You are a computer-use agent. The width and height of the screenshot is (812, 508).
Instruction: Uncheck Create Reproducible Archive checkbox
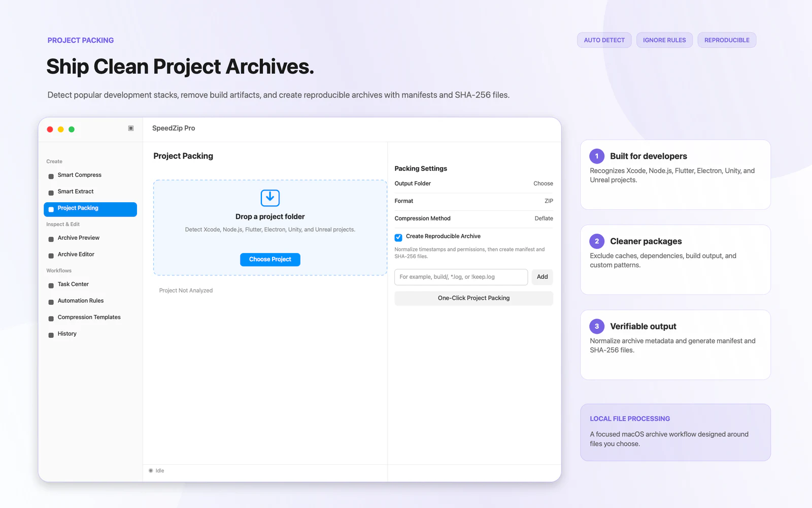[x=398, y=237]
